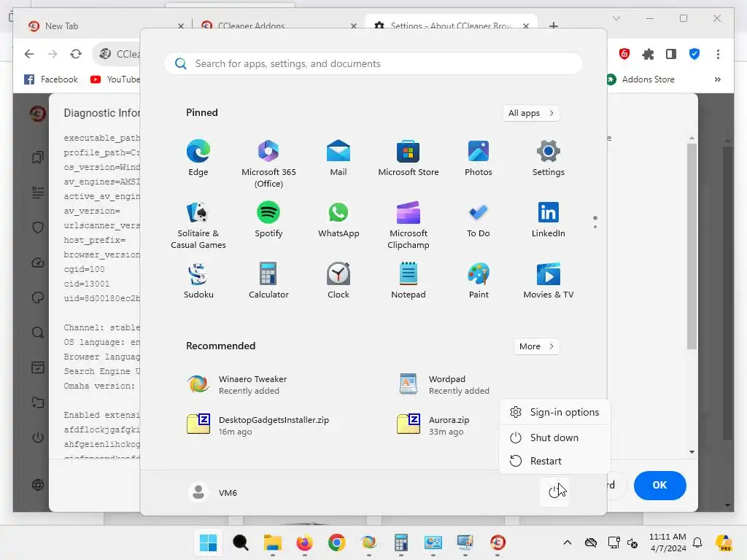This screenshot has height=560, width=747.
Task: Show more bookmarks with double chevron
Action: [718, 79]
